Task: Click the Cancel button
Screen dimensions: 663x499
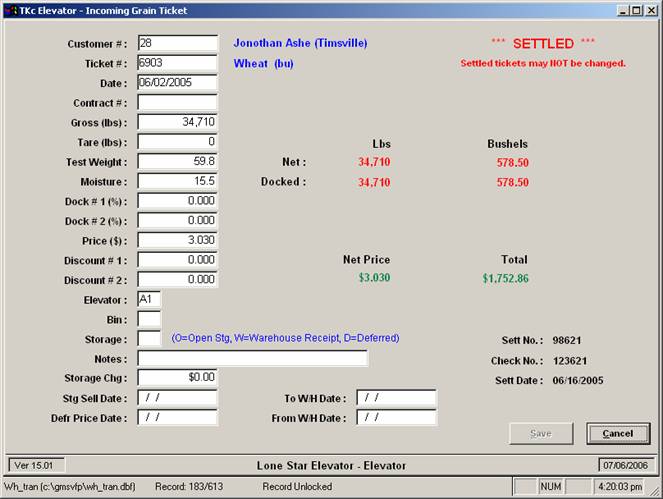Action: [x=618, y=433]
